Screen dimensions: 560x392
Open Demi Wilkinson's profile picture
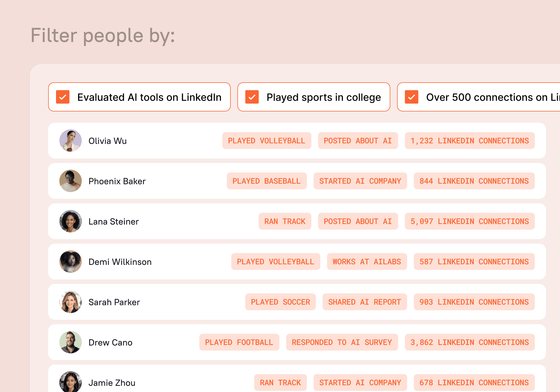pos(71,262)
